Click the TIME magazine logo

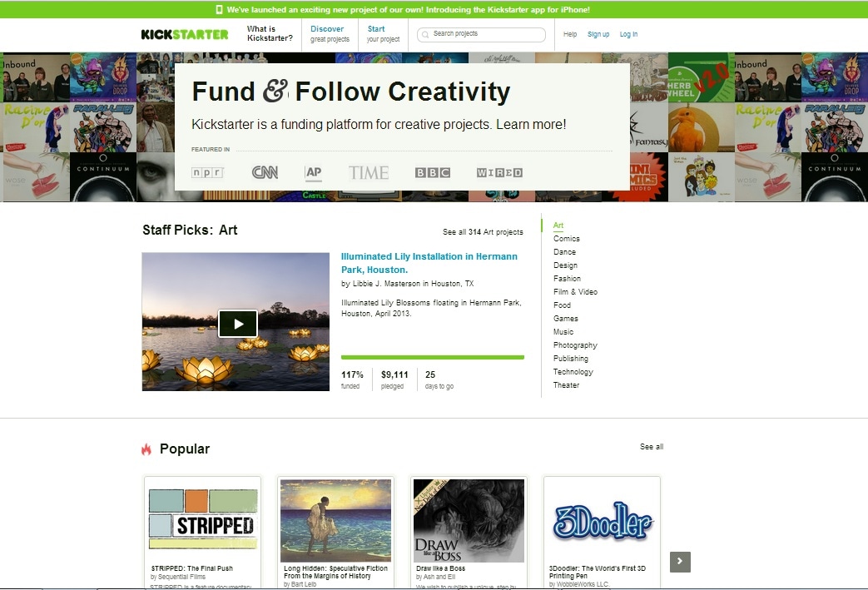pos(369,173)
